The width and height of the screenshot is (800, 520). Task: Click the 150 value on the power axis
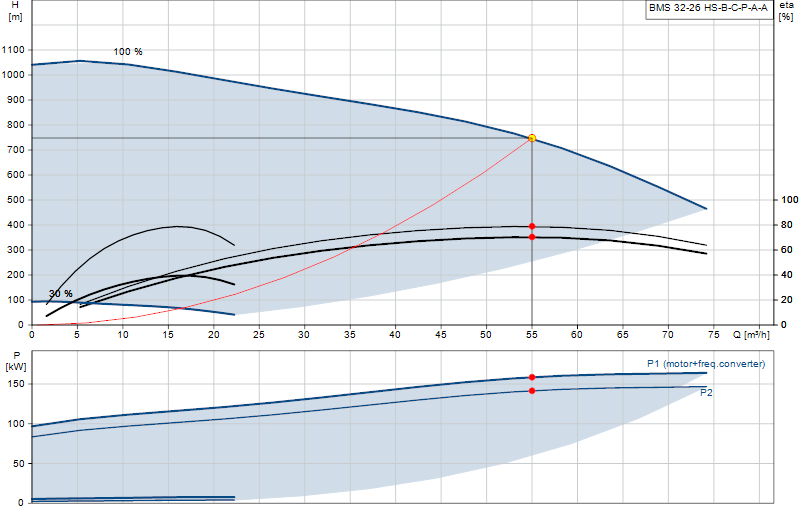[16, 384]
